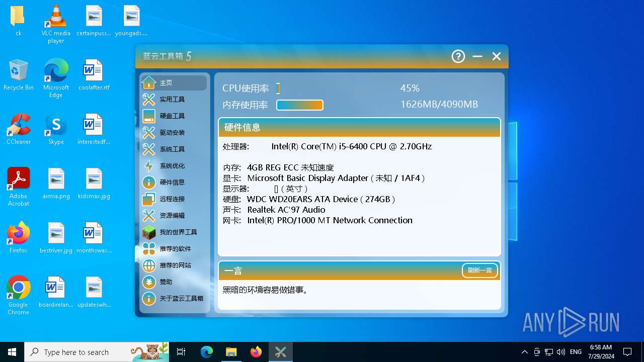This screenshot has width=644, height=362.
Task: Click the 推荐的网站 globe icon
Action: (149, 265)
